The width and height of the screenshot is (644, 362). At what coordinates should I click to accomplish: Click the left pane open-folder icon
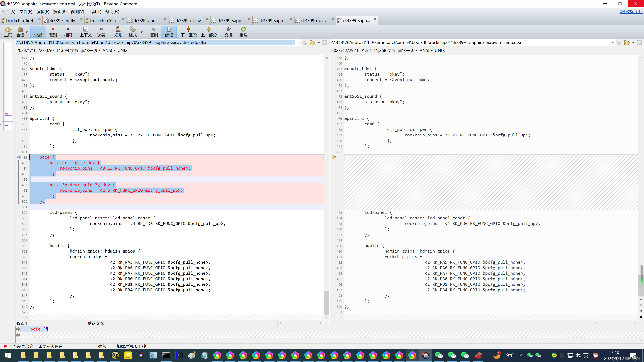pyautogui.click(x=312, y=43)
